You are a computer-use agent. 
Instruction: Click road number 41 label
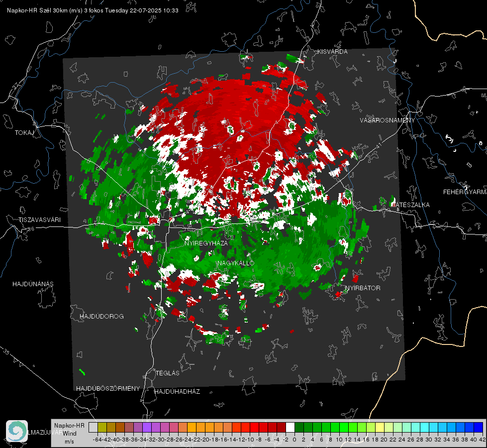(378, 145)
